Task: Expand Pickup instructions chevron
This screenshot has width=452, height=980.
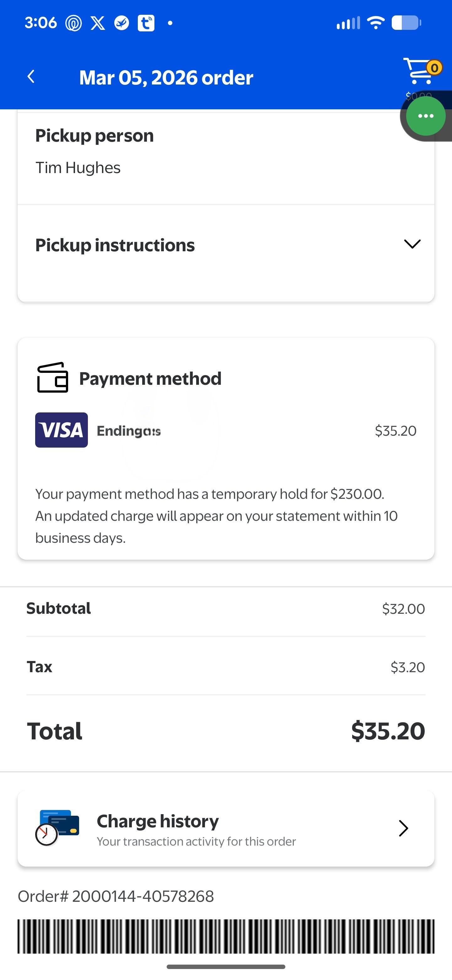Action: point(412,244)
